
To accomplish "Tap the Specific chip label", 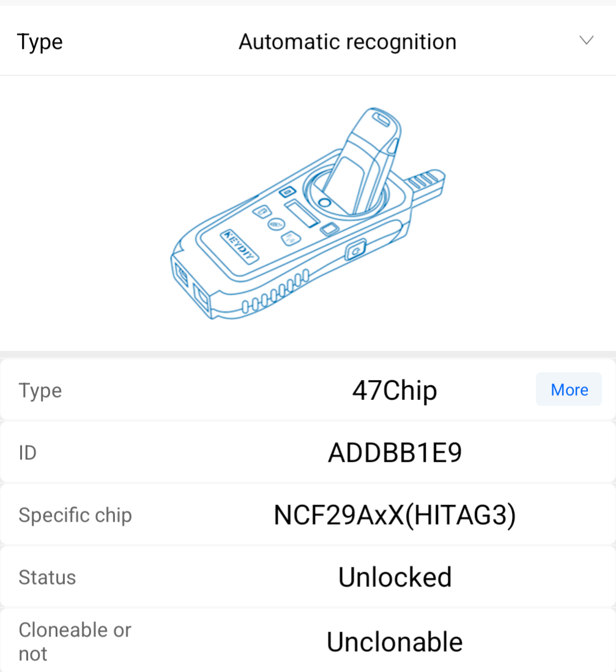I will [x=75, y=515].
